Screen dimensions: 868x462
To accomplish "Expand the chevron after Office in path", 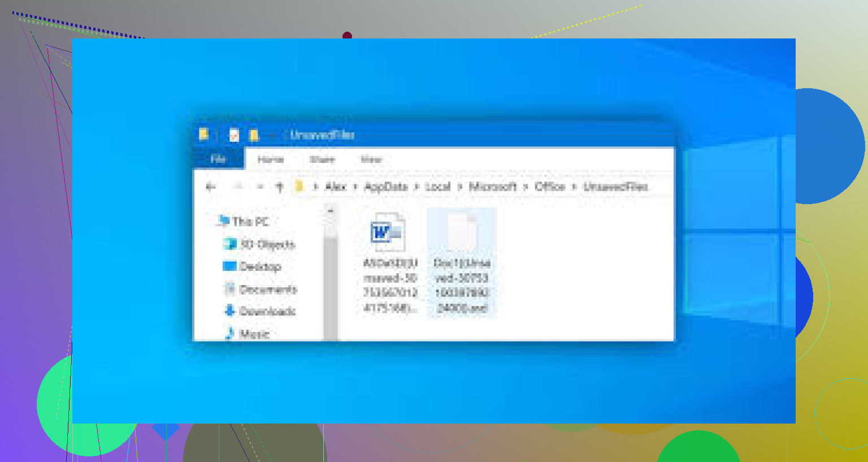I will pyautogui.click(x=574, y=187).
